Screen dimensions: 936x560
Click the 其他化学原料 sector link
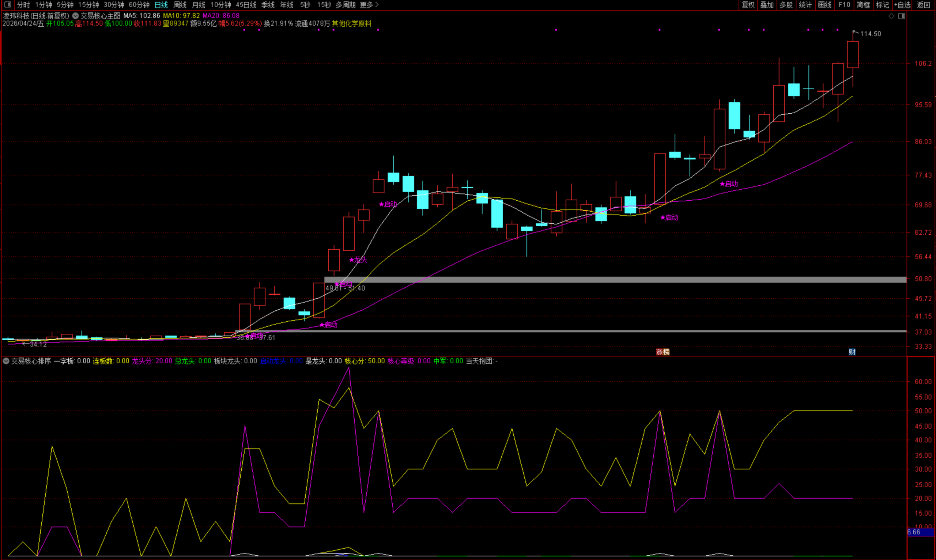pyautogui.click(x=351, y=24)
